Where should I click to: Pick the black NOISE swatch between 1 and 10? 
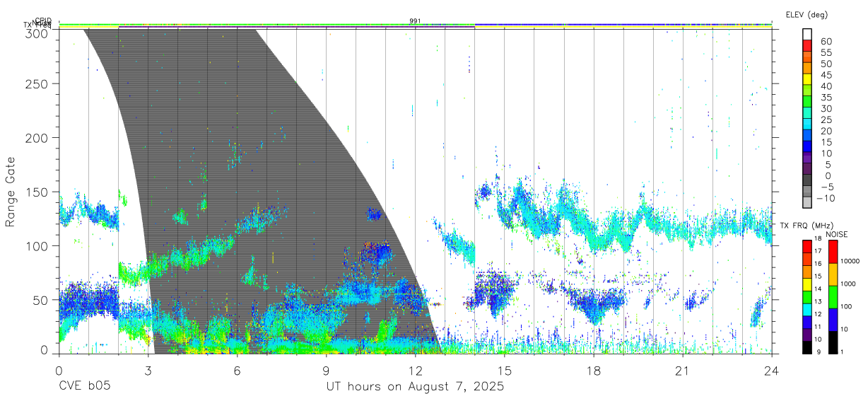pyautogui.click(x=833, y=342)
